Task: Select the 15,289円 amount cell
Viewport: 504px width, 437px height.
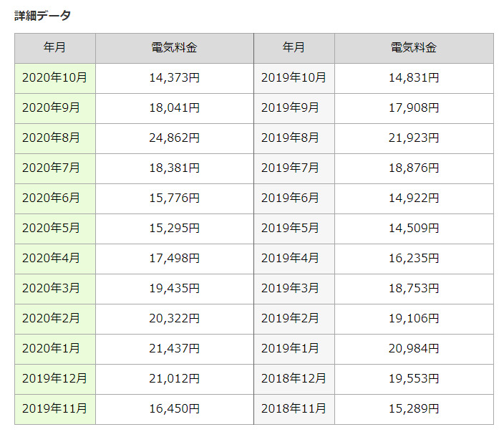Action: click(x=414, y=408)
